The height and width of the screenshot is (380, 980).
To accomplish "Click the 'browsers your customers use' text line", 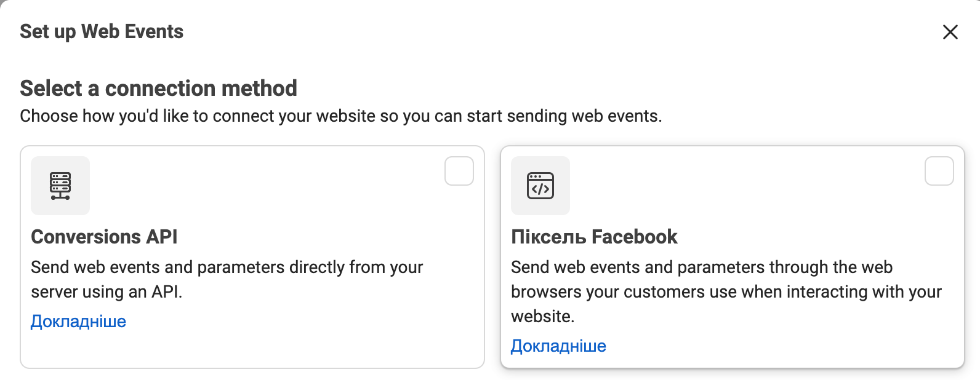I will point(726,292).
